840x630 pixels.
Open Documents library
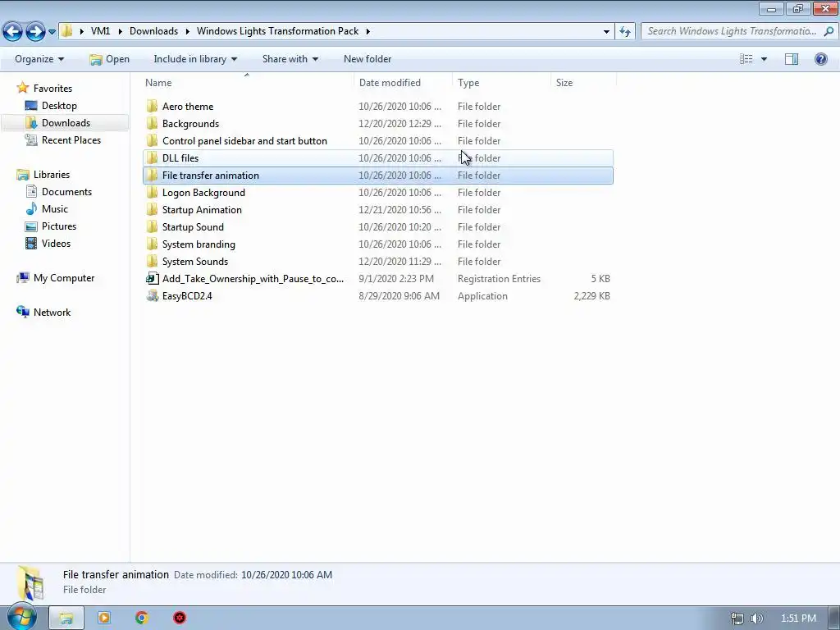tap(66, 192)
